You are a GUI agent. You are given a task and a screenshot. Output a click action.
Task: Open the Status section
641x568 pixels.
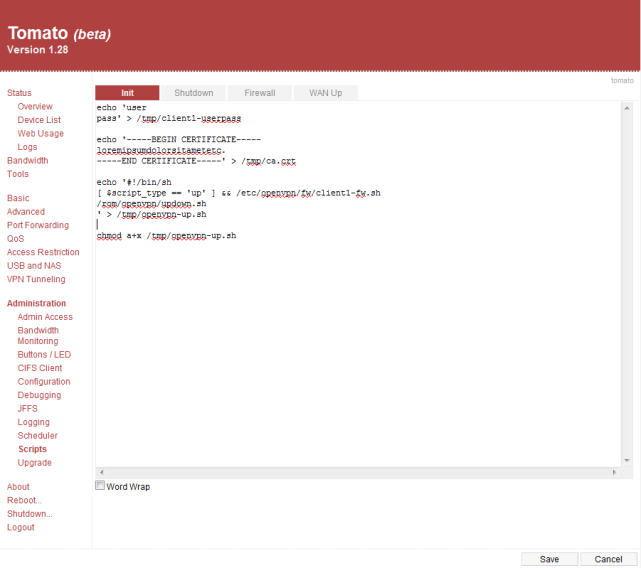click(x=19, y=93)
